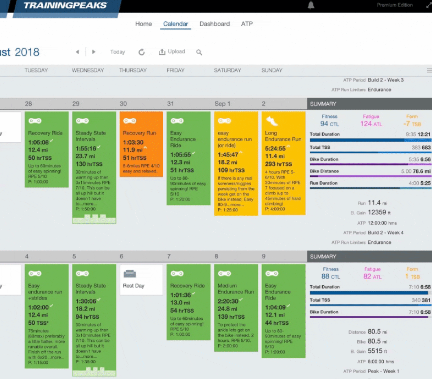Screen dimensions: 432x379
Task: Click 'Long Endurance Run' workout title
Action: pyautogui.click(x=283, y=136)
